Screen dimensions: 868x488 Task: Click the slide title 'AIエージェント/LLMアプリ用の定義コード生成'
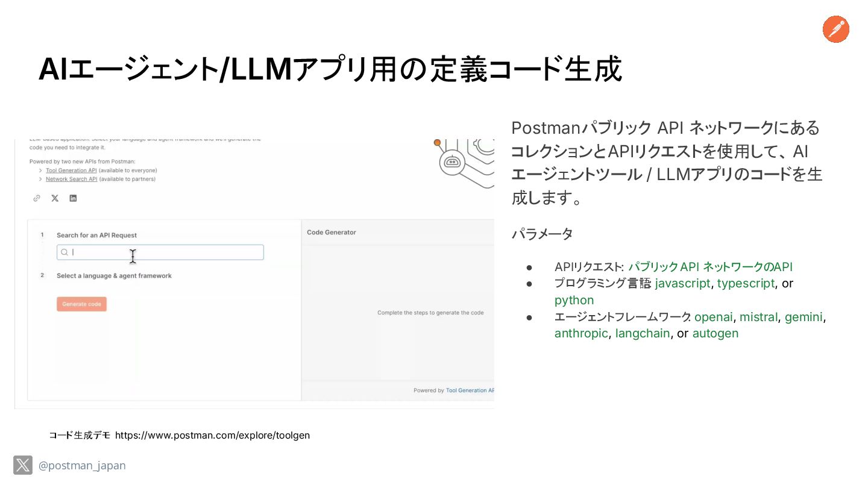coord(330,69)
